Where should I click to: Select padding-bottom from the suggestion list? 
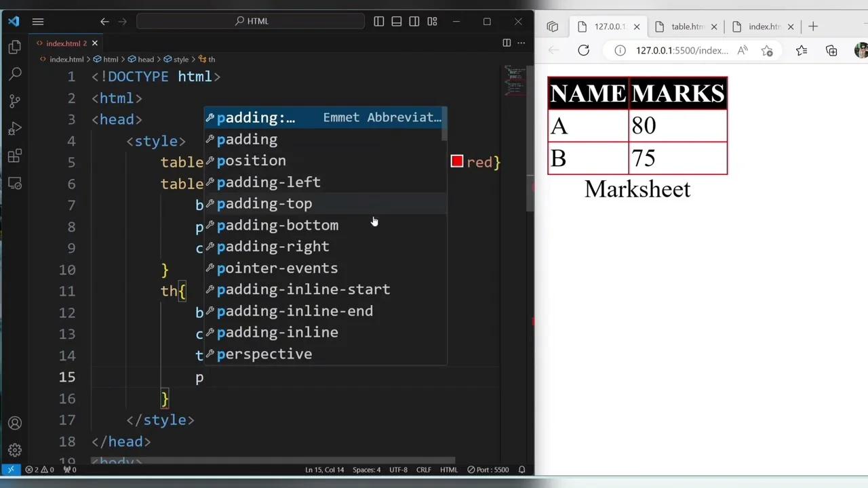click(x=277, y=225)
